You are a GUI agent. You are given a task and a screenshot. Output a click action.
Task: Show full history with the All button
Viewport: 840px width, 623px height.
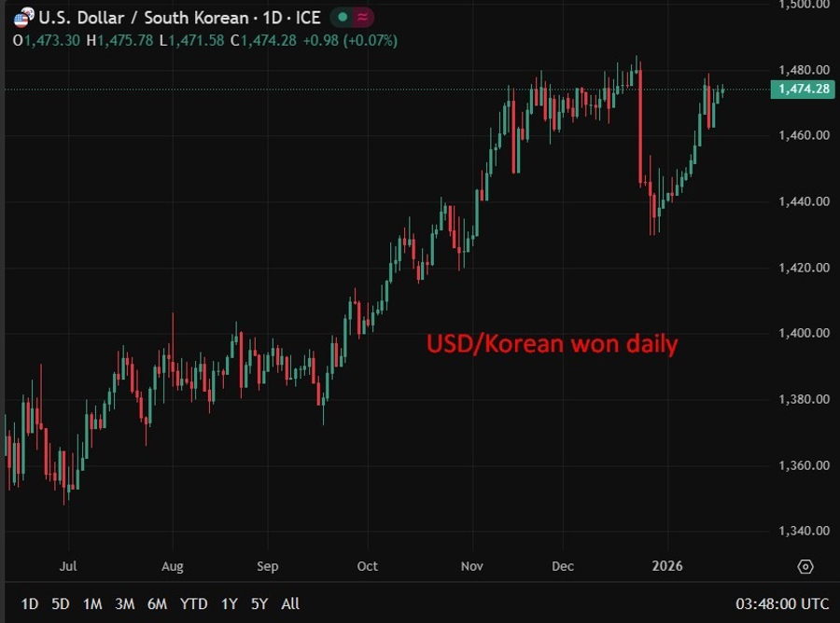tap(290, 604)
